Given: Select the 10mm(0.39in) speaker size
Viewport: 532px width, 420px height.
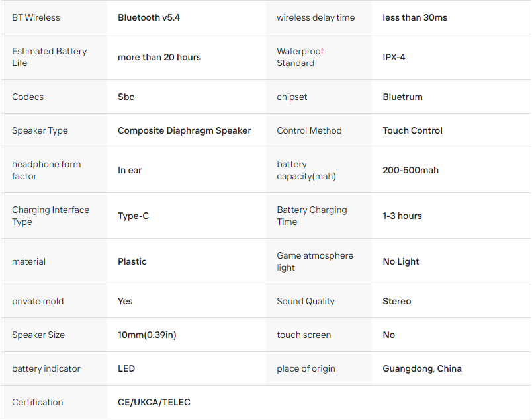Looking at the screenshot, I should pyautogui.click(x=147, y=335).
